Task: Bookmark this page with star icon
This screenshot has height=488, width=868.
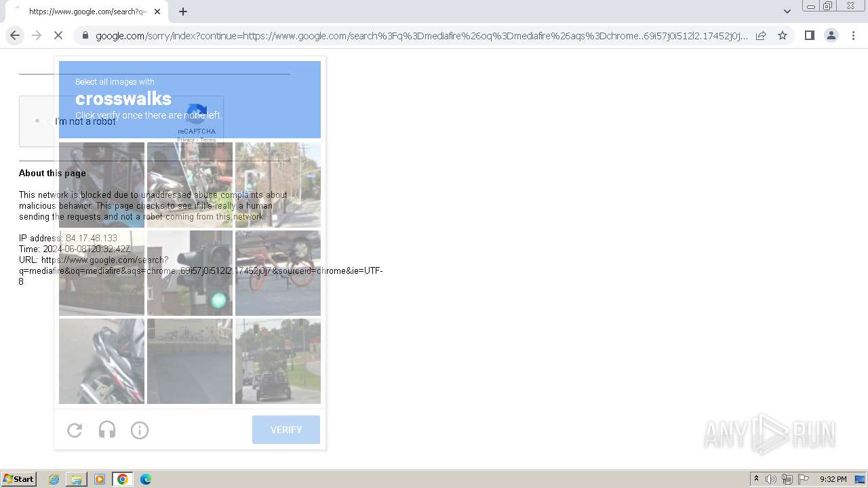Action: 783,35
